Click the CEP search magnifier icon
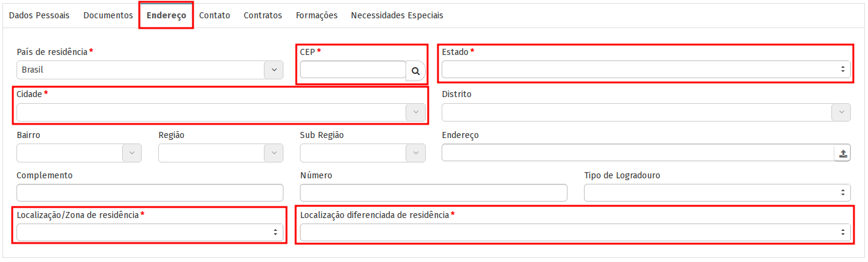The width and height of the screenshot is (868, 262). [415, 71]
